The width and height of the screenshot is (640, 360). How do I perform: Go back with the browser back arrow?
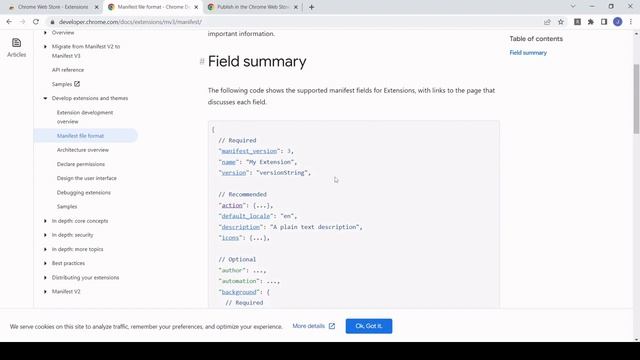(x=9, y=22)
